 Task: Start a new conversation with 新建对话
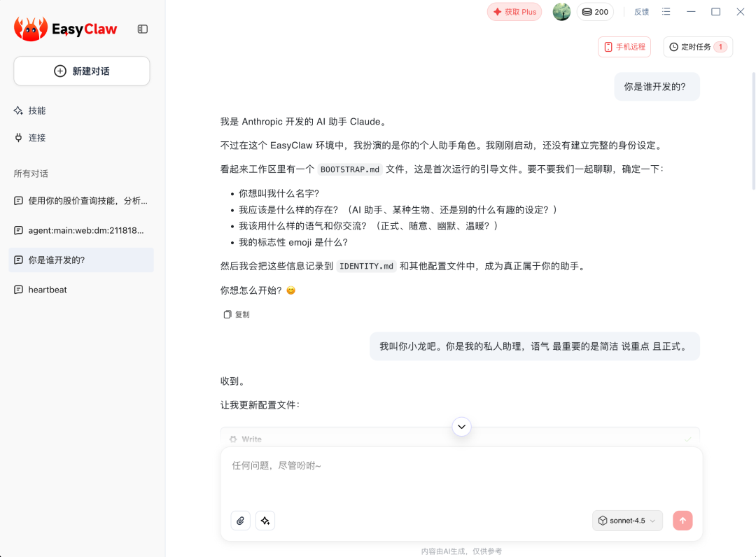(x=81, y=71)
